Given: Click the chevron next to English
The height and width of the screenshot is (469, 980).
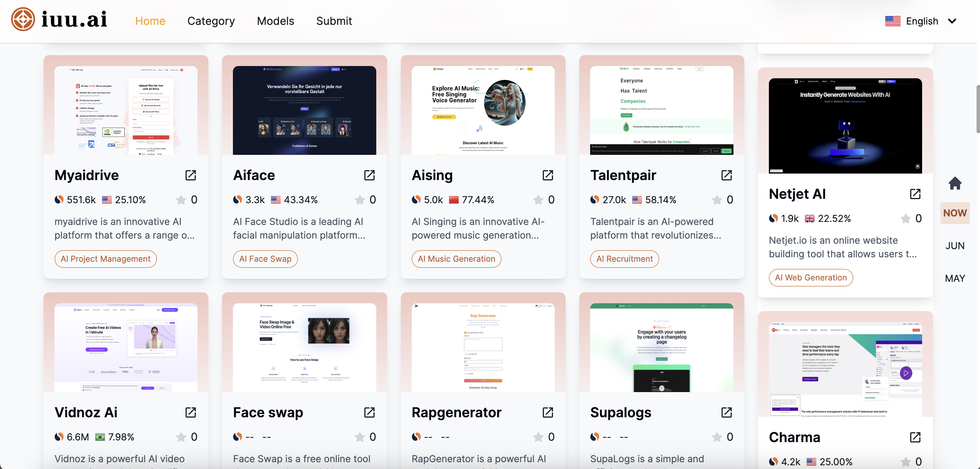Looking at the screenshot, I should pos(952,21).
